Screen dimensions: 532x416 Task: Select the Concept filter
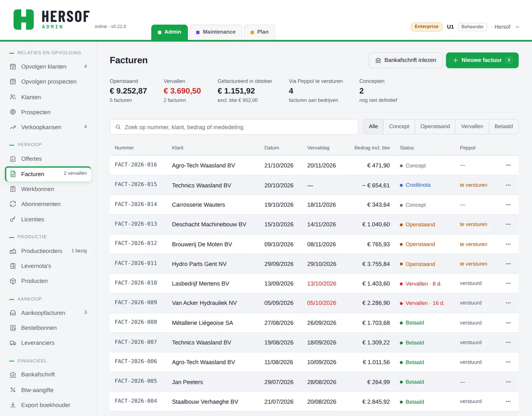(x=399, y=127)
